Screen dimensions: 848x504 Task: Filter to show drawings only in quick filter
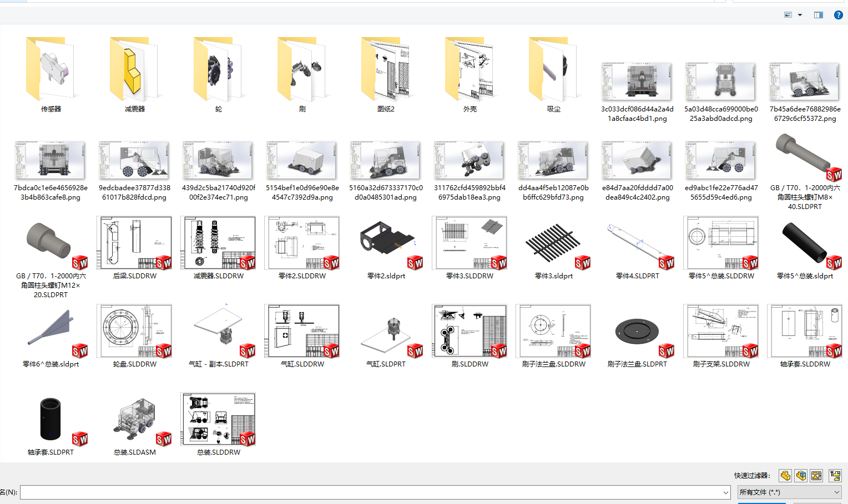tap(816, 475)
